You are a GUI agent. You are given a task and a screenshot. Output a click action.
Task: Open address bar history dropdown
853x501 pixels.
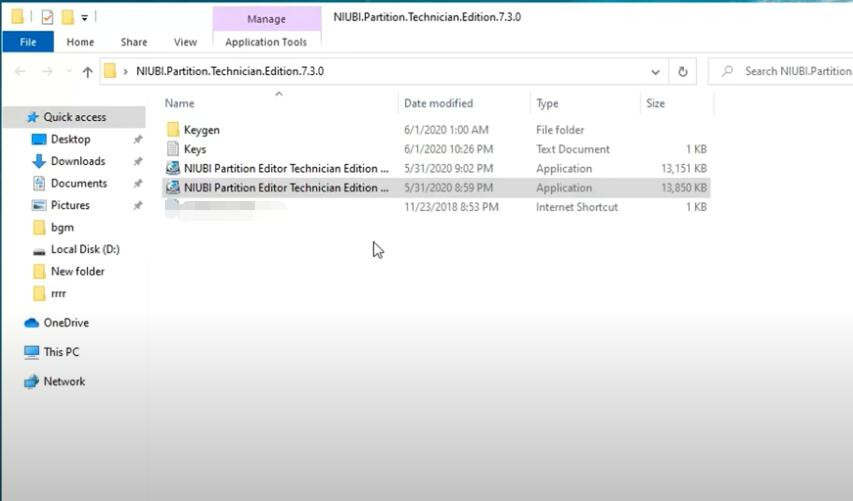656,72
